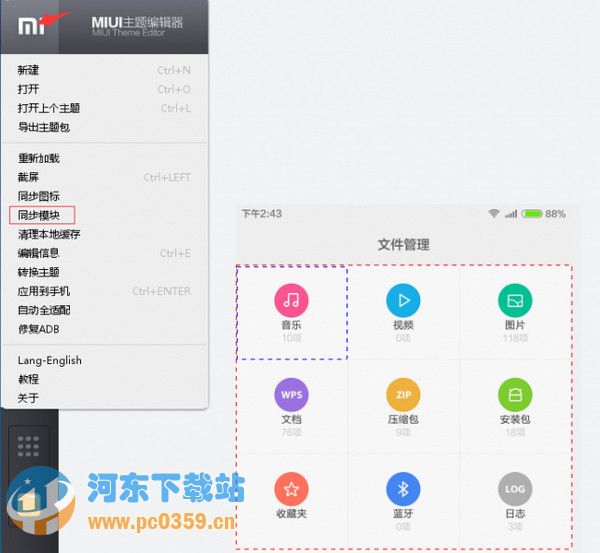Open the green 安装包 package icon
600x553 pixels.
point(515,395)
